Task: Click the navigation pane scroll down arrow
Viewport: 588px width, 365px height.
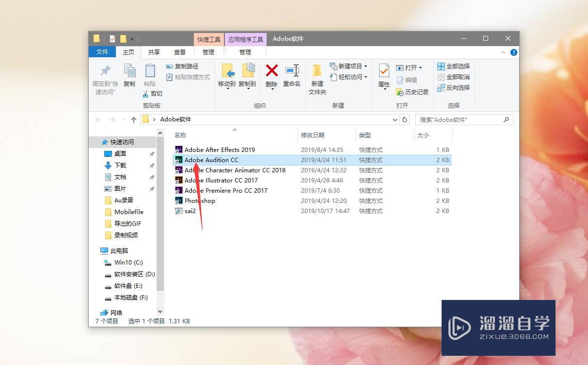Action: tap(160, 312)
